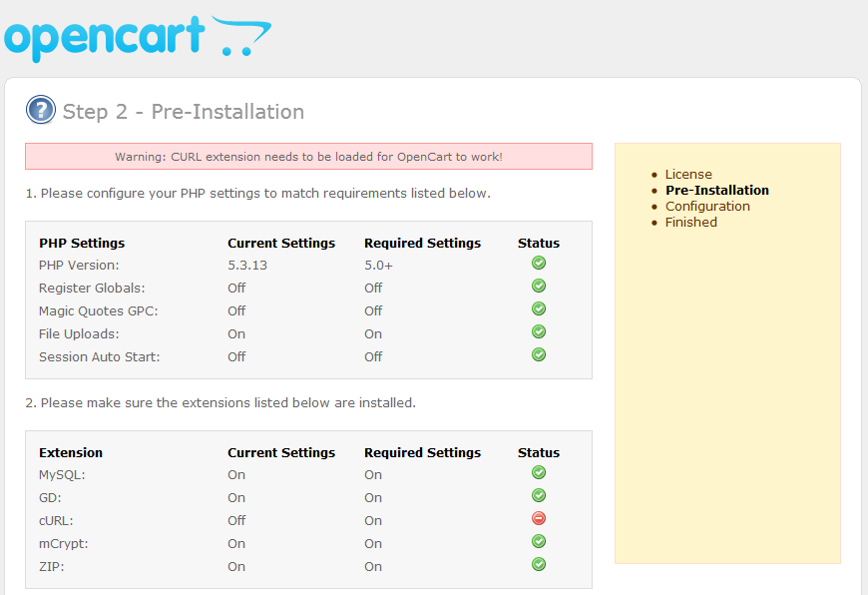
Task: Select the Finished step in sidebar
Action: (x=690, y=223)
